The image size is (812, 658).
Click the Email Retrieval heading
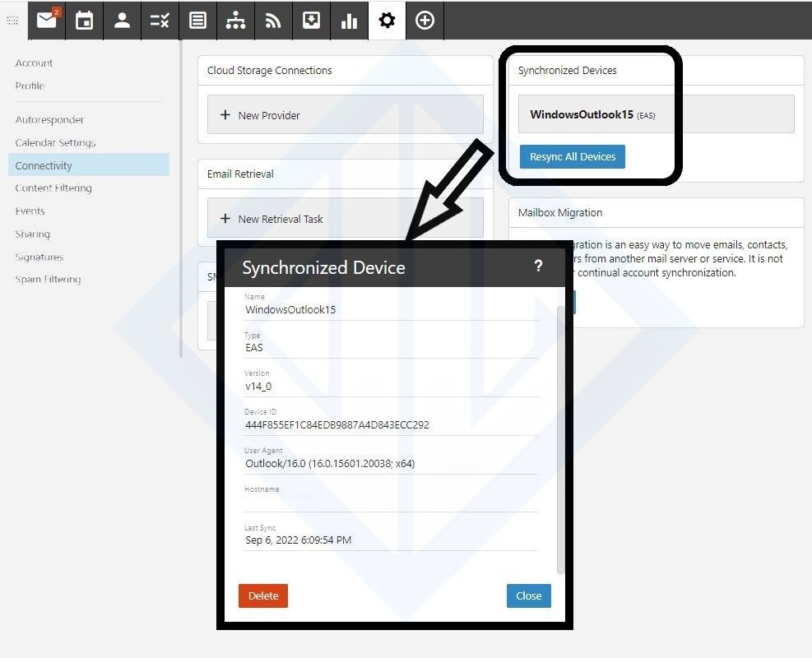[x=240, y=174]
